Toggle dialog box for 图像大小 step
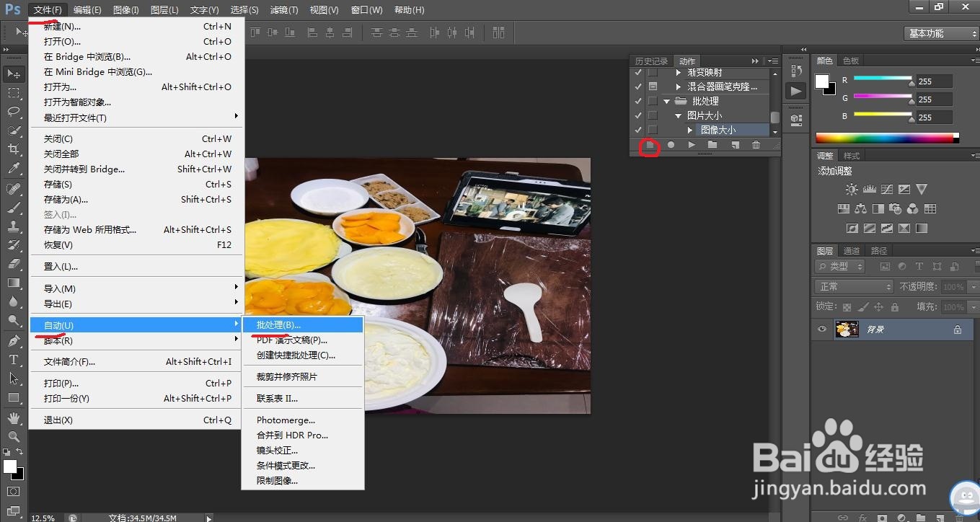This screenshot has height=522, width=980. click(x=653, y=130)
